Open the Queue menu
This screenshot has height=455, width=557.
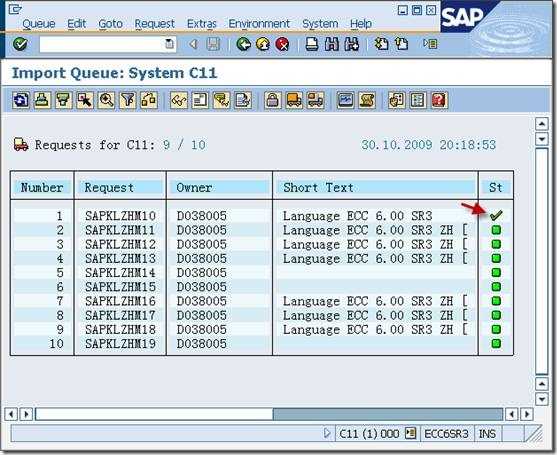coord(38,24)
